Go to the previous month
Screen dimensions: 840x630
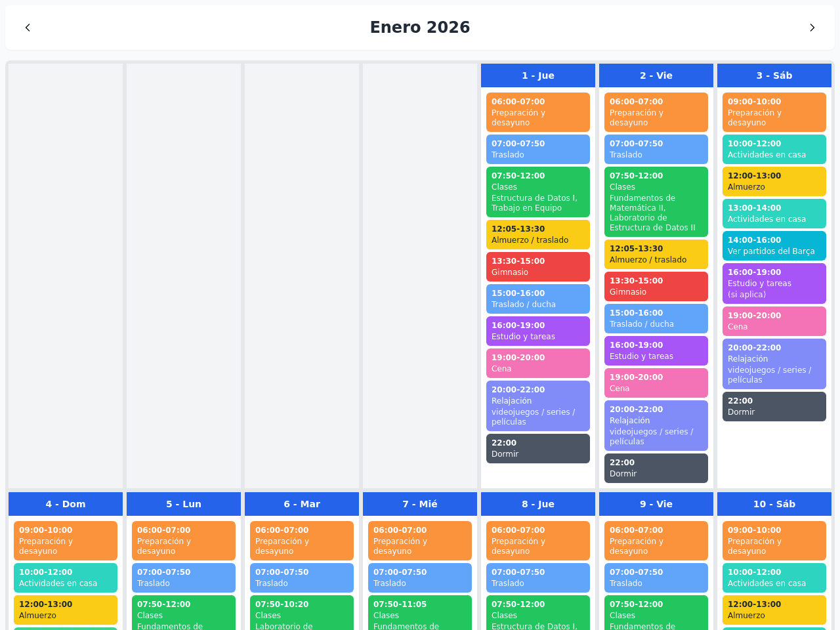click(x=28, y=28)
